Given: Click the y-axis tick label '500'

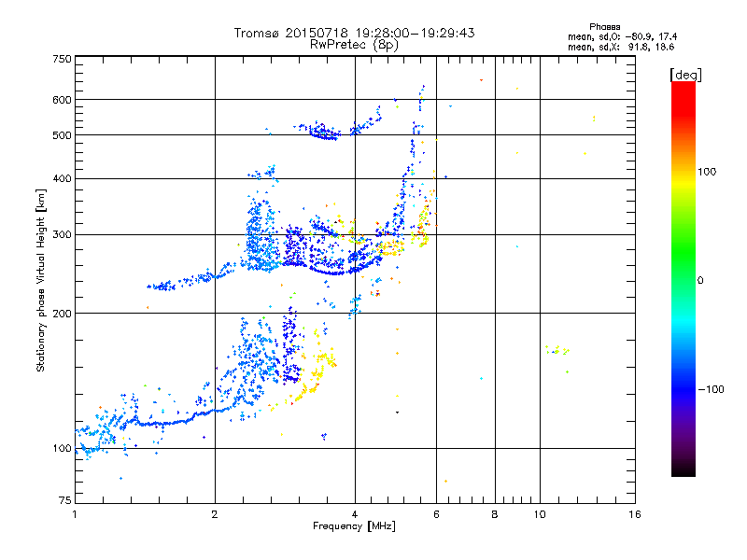Looking at the screenshot, I should tap(63, 135).
